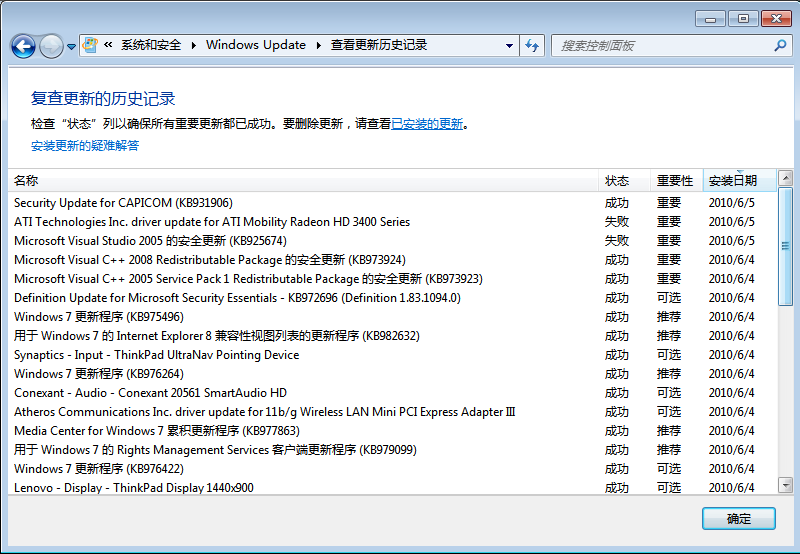Select Security Update for CAPICOM (KB931906)
Screen dimensions: 800x554
point(393,203)
